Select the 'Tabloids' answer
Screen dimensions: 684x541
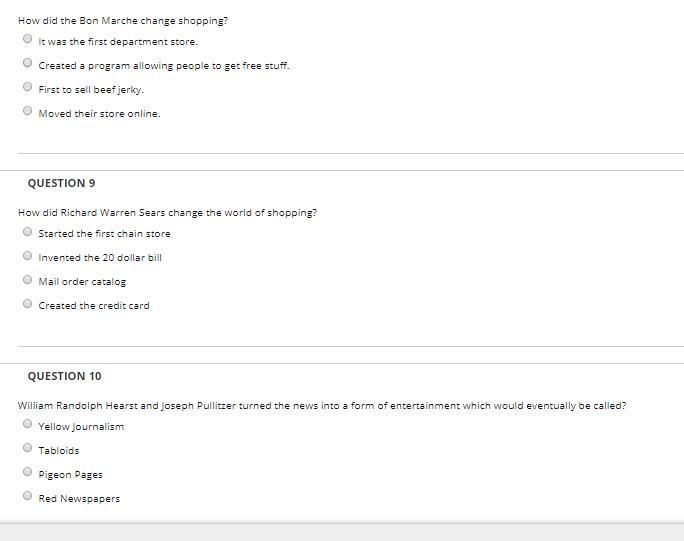27,448
